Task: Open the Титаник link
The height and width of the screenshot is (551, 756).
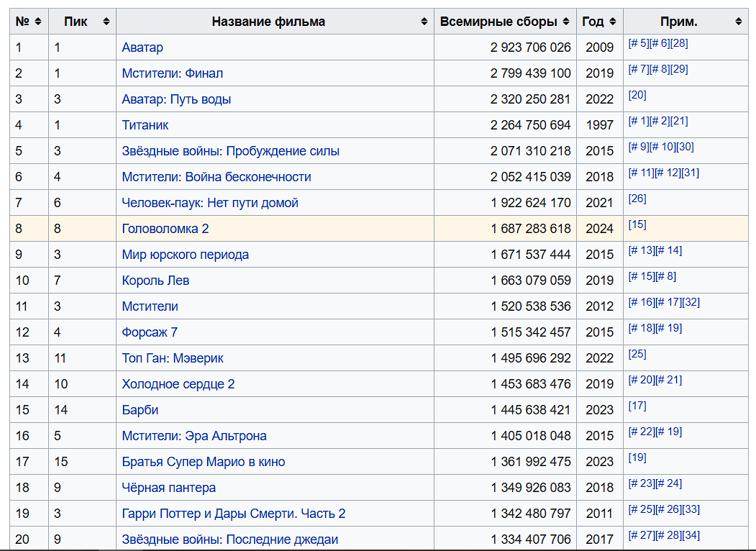Action: 145,125
